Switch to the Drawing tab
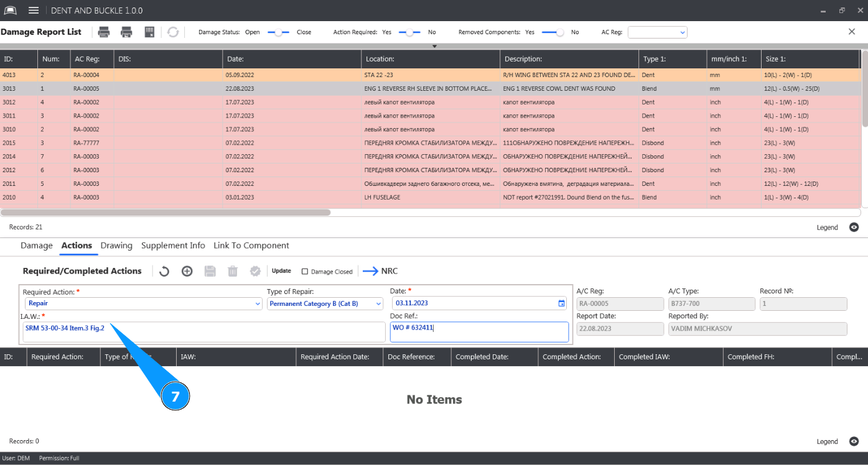Image resolution: width=868 pixels, height=465 pixels. point(116,246)
